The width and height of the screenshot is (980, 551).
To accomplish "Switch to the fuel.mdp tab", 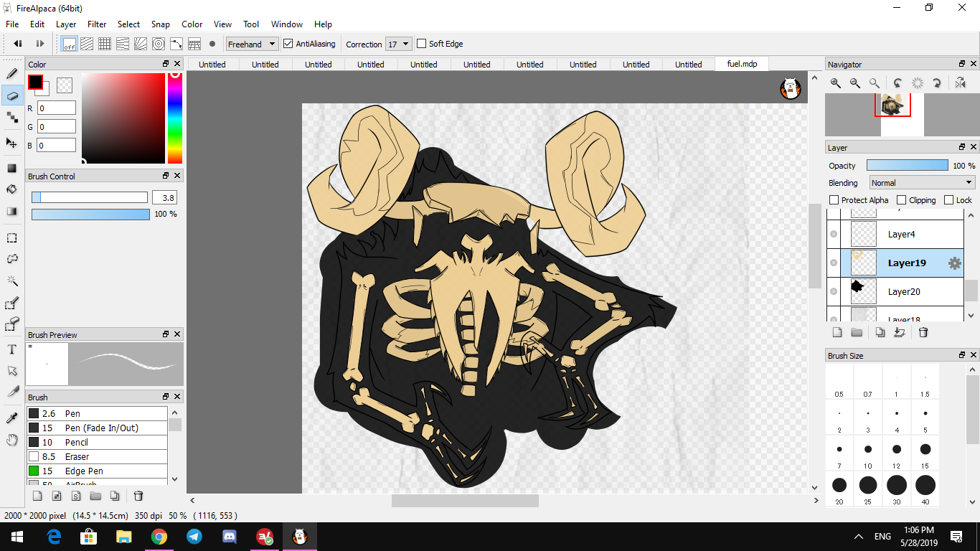I will (742, 64).
